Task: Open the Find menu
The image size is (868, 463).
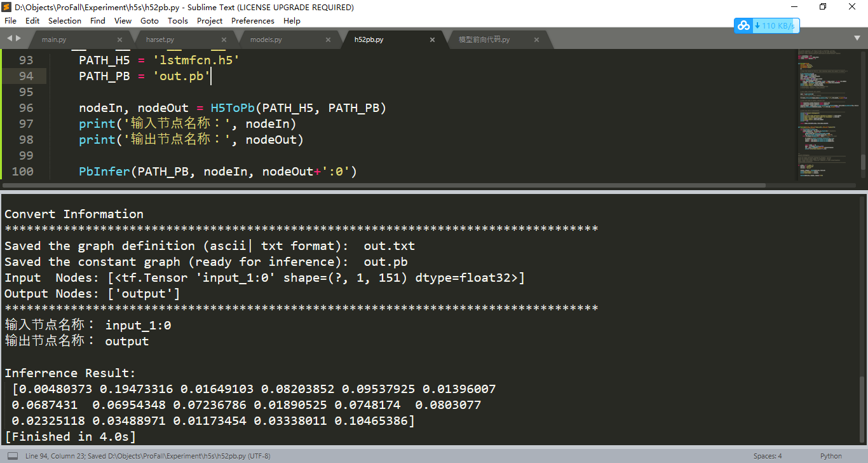Action: pyautogui.click(x=98, y=20)
